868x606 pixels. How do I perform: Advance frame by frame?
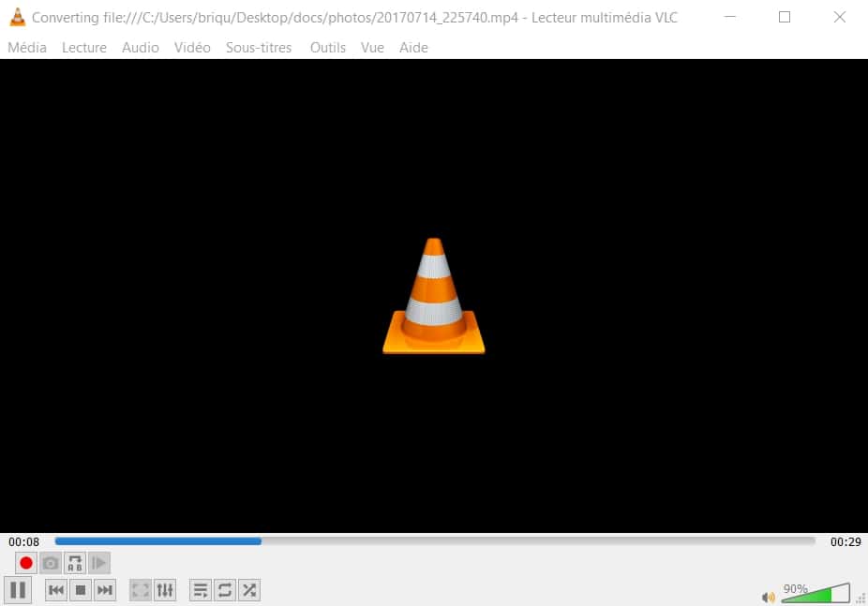98,563
